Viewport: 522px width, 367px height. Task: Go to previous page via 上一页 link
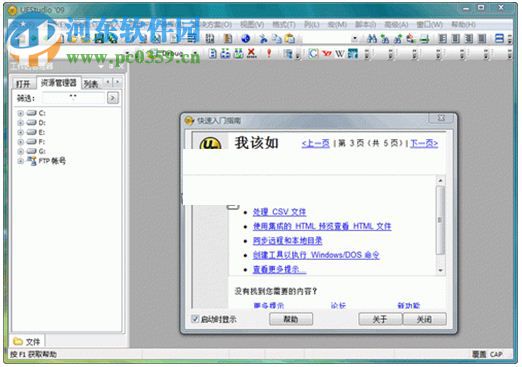(x=315, y=143)
